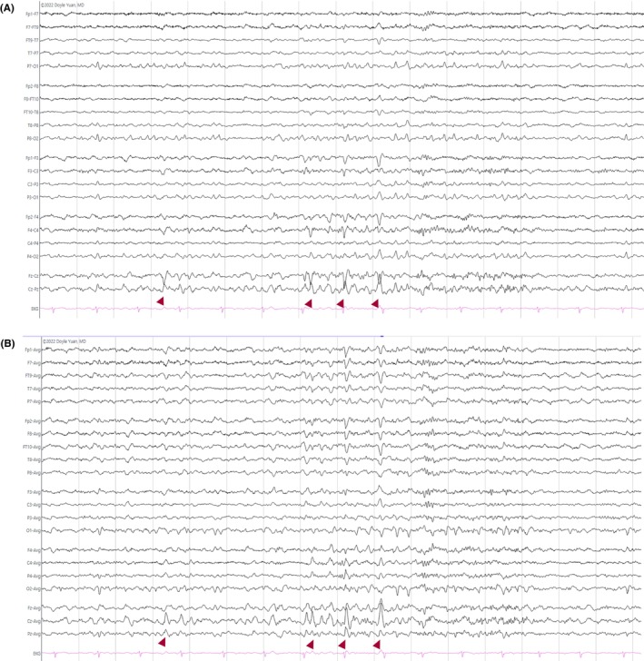Screen dimensions: 644x661
Task: Select the EKG label in panel A
Action: [x=35, y=309]
